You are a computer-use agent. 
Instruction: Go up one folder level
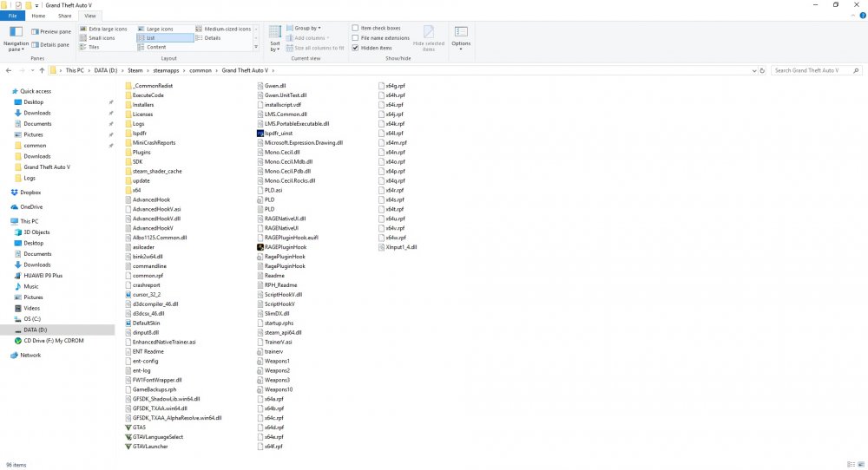click(42, 71)
